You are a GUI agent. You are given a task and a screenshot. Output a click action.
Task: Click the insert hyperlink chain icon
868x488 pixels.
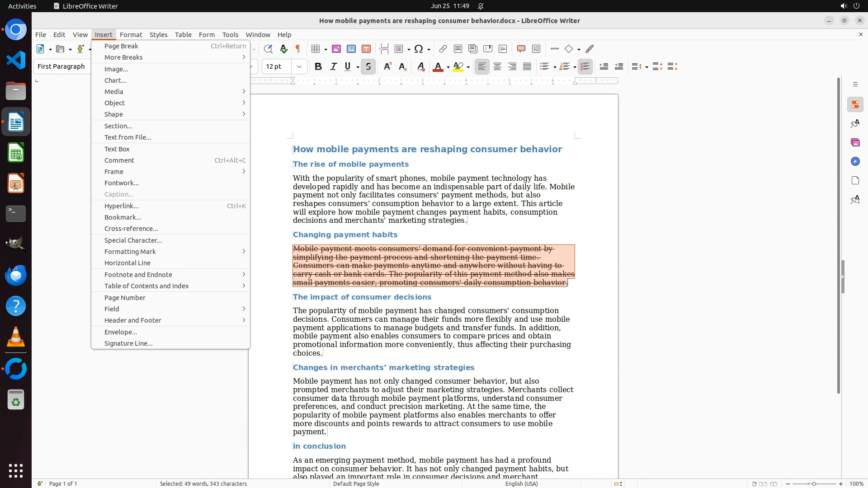(443, 49)
